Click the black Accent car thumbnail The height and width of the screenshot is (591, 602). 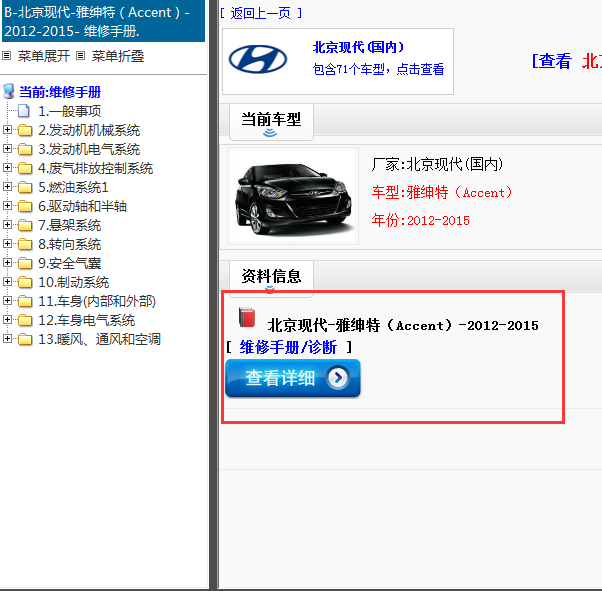pos(293,196)
